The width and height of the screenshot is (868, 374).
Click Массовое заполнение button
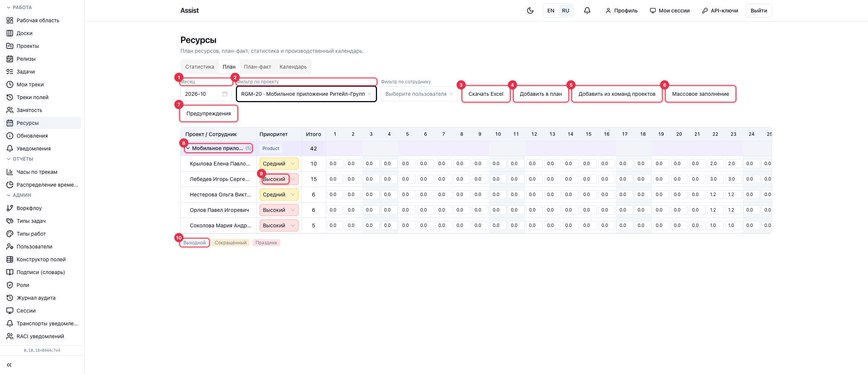(x=700, y=94)
